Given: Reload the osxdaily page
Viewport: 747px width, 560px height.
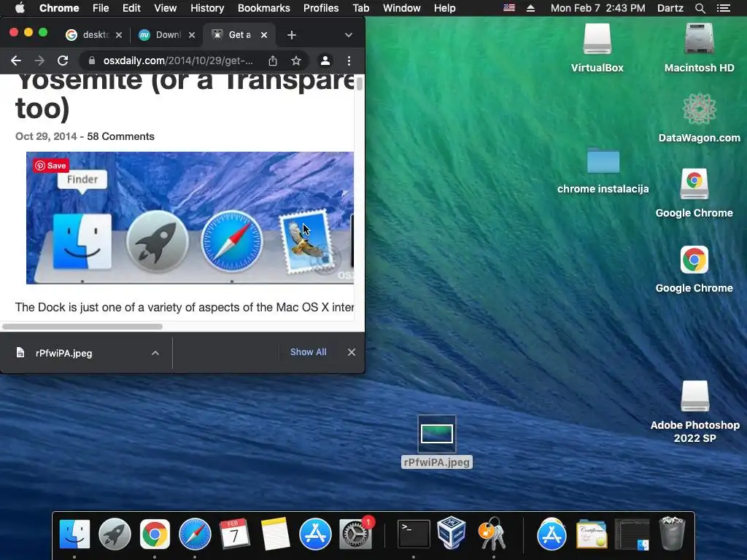Looking at the screenshot, I should tap(63, 61).
